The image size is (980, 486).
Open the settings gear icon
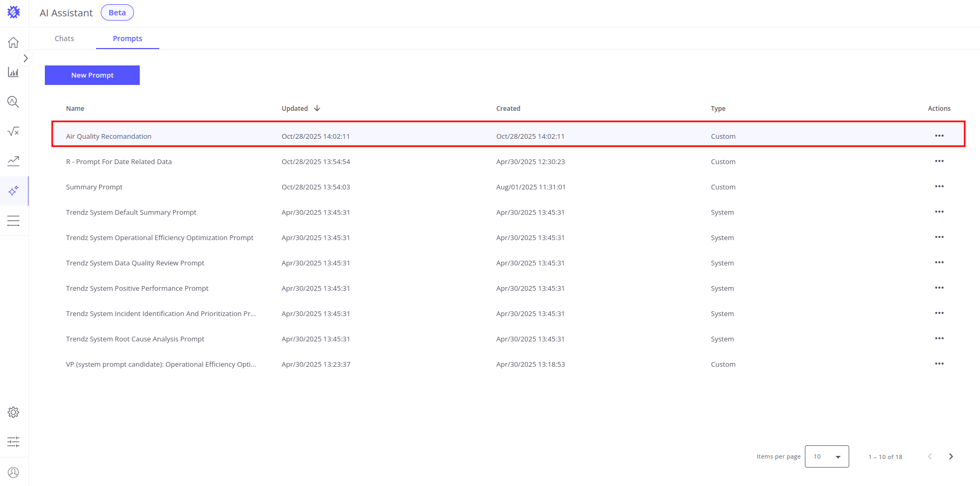click(14, 412)
